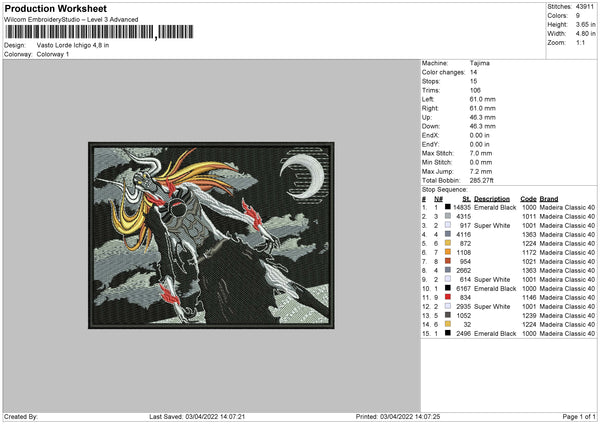Viewport: 600px width, 424px height.
Task: Select the 46.3 mm value beside Down
Action: (x=483, y=126)
